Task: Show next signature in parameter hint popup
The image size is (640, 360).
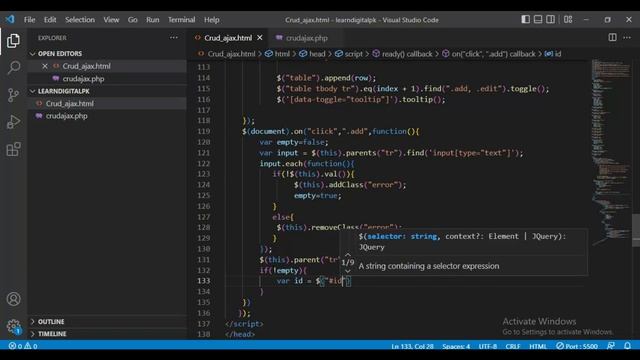Action: [x=348, y=271]
